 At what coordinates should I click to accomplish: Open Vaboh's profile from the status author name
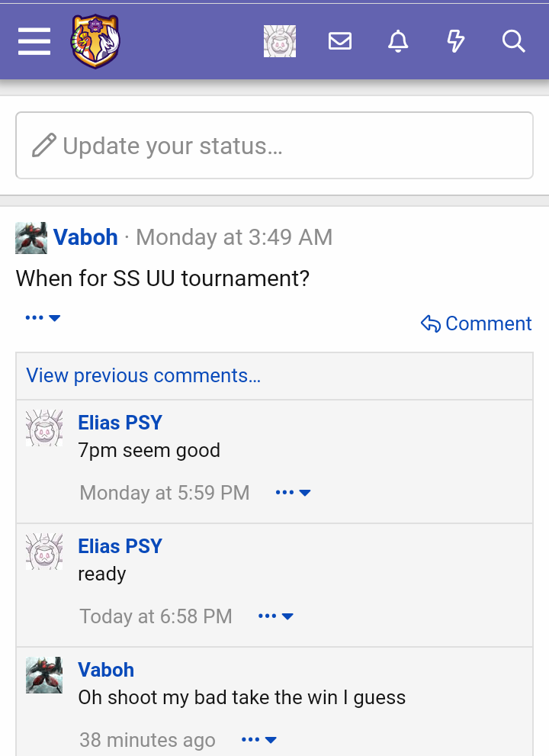click(85, 237)
